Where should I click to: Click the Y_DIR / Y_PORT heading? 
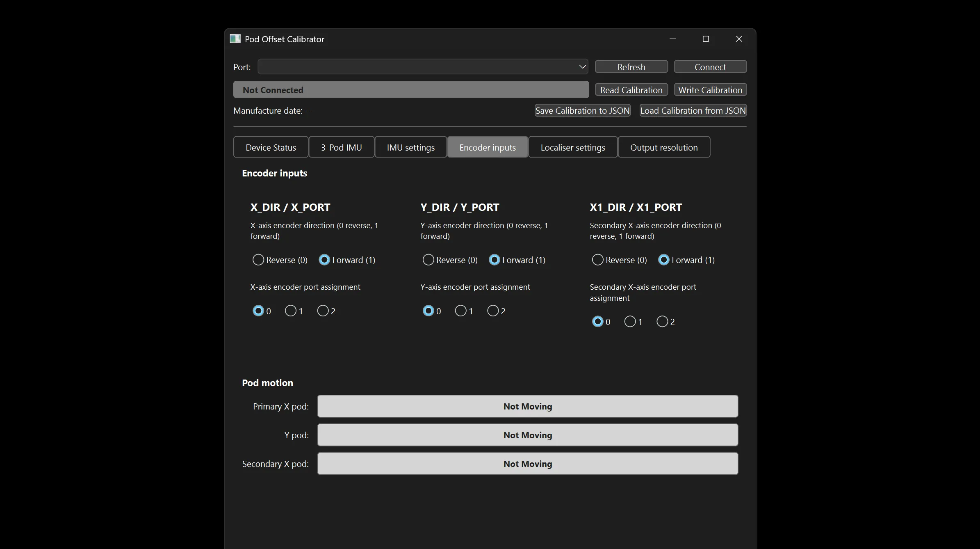click(460, 207)
